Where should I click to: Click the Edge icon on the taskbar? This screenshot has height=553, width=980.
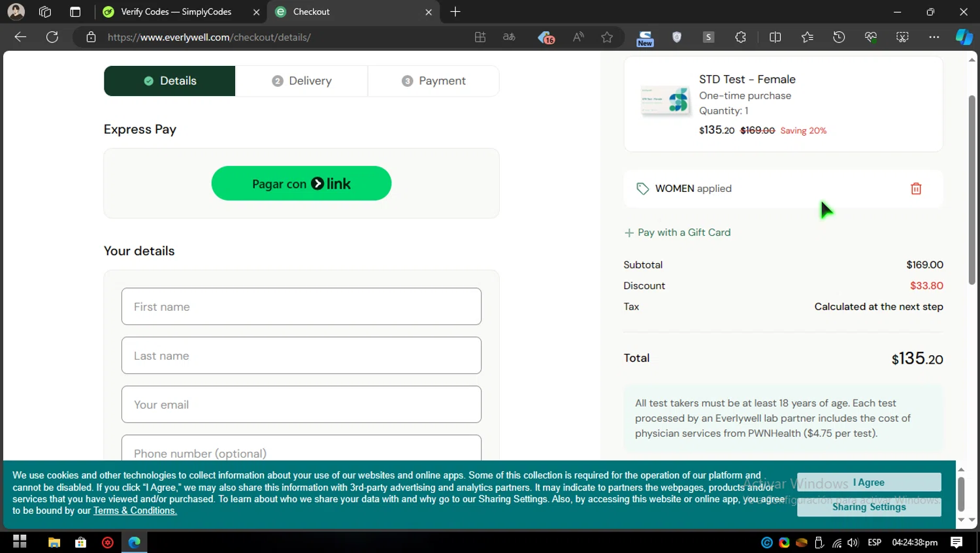[135, 542]
